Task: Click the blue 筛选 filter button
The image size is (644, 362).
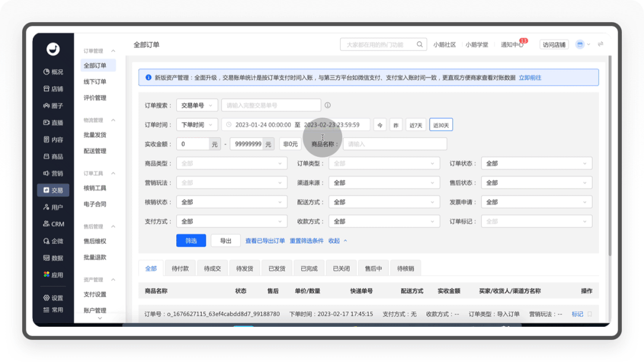Action: 191,241
